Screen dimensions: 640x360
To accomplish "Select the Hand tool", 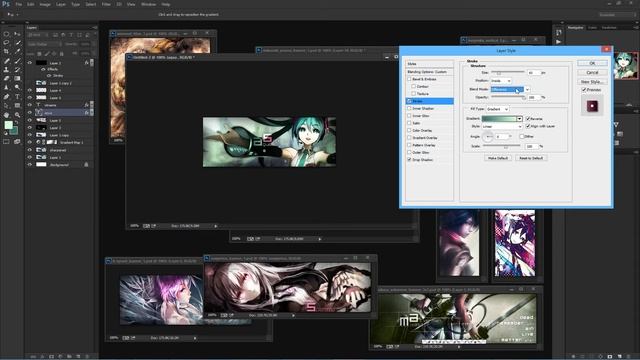I will tap(6, 115).
